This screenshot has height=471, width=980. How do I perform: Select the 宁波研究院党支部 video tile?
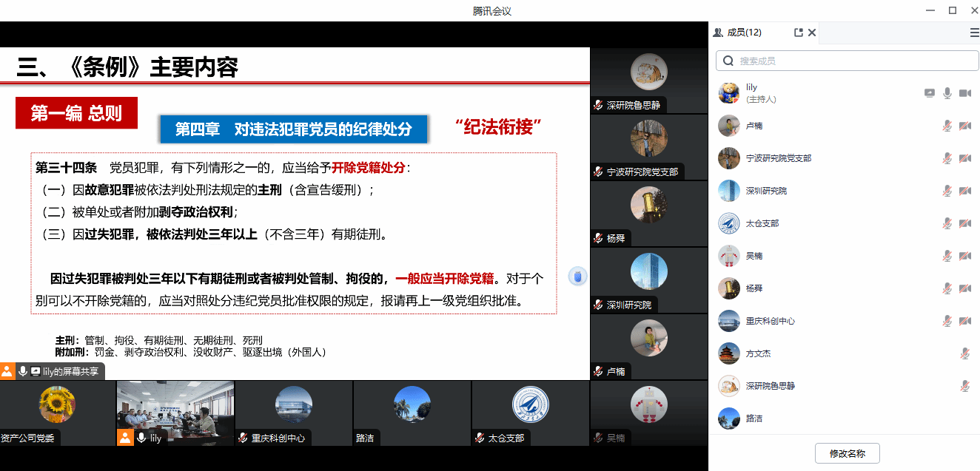click(649, 146)
